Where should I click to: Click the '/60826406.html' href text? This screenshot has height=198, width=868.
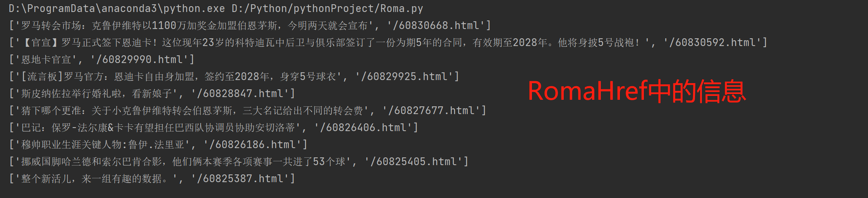(x=363, y=128)
